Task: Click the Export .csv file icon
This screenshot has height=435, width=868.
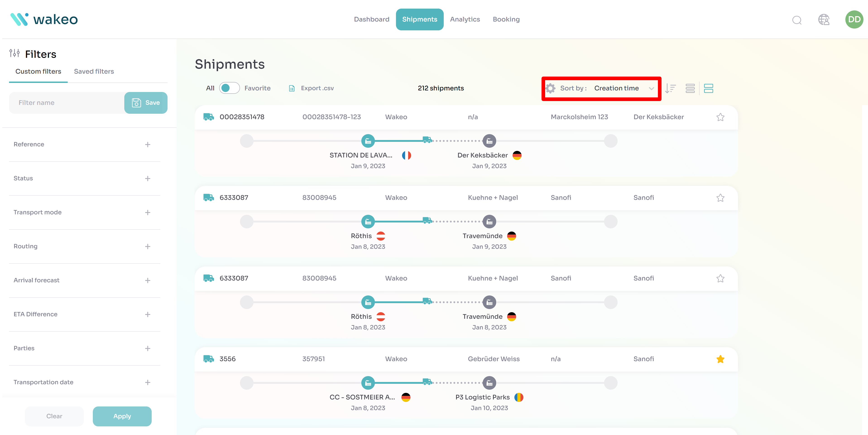Action: (292, 88)
